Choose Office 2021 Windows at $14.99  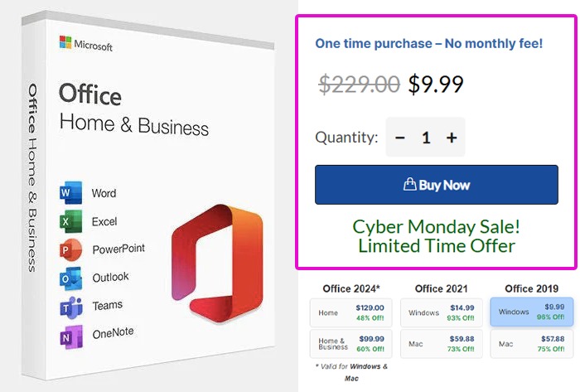[x=441, y=312]
